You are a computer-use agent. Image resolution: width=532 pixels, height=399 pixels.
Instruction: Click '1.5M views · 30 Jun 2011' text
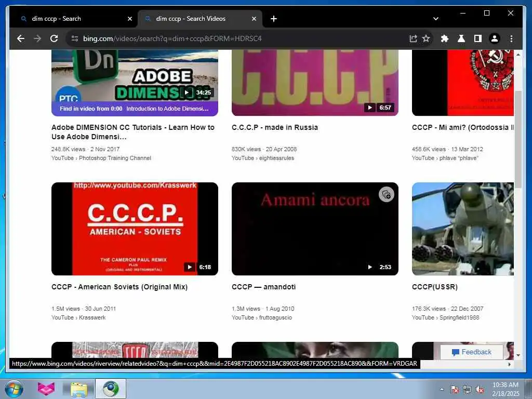click(84, 309)
